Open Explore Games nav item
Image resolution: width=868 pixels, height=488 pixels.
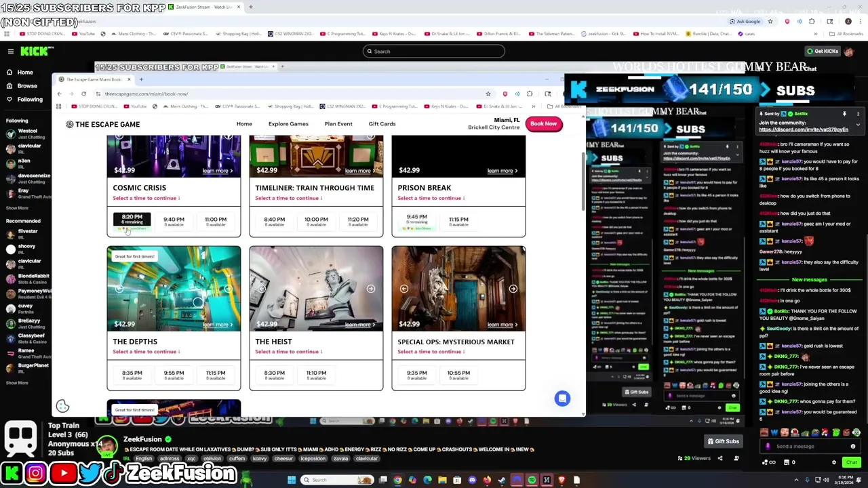point(288,124)
